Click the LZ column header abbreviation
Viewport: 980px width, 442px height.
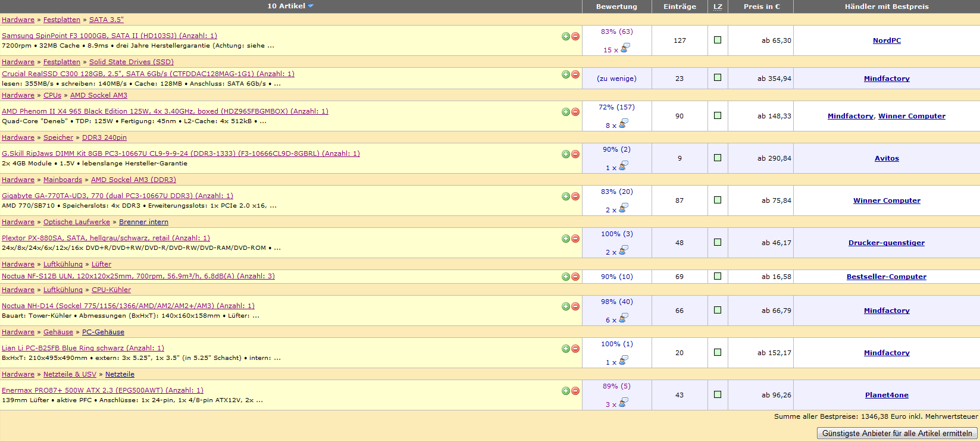pyautogui.click(x=718, y=7)
